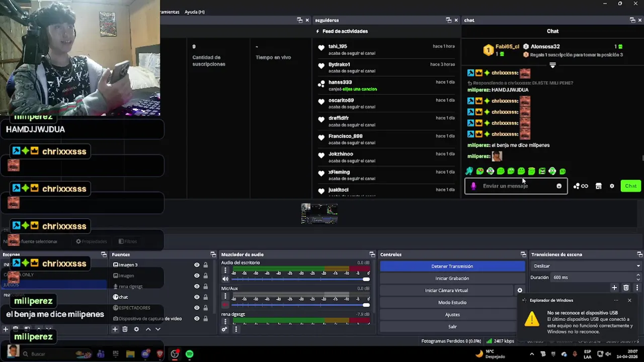Toggle lock on Dispositivo de captura source
This screenshot has height=362, width=644.
pos(205,319)
